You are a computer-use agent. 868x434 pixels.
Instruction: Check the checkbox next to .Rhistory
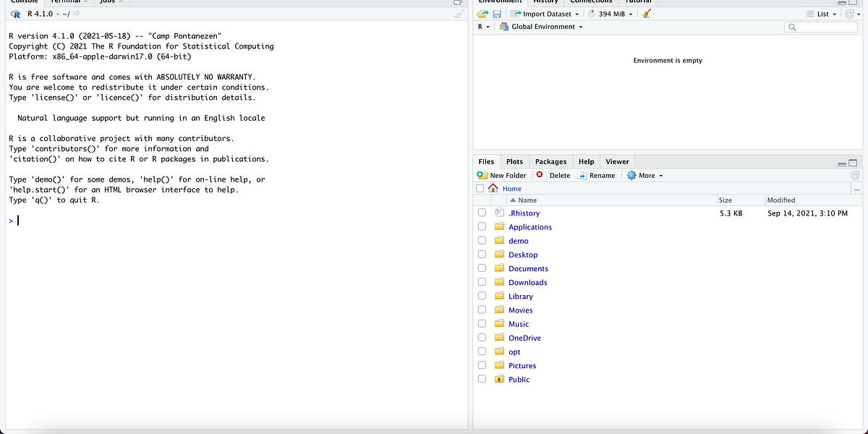(482, 213)
